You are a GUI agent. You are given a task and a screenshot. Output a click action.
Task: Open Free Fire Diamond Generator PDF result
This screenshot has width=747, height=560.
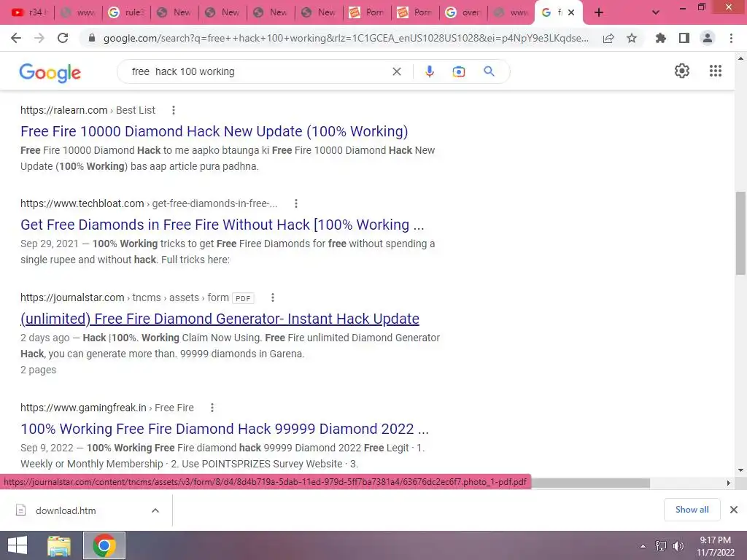pos(220,319)
